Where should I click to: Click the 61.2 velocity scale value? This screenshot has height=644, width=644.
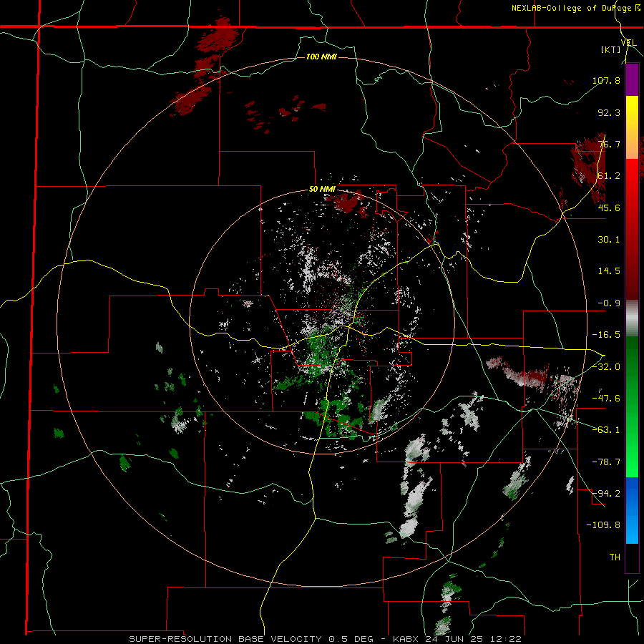tap(609, 176)
